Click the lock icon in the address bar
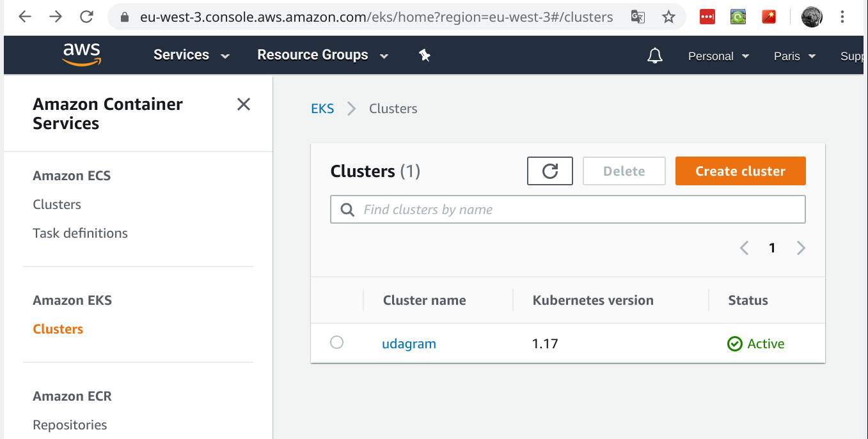868x439 pixels. pyautogui.click(x=125, y=17)
